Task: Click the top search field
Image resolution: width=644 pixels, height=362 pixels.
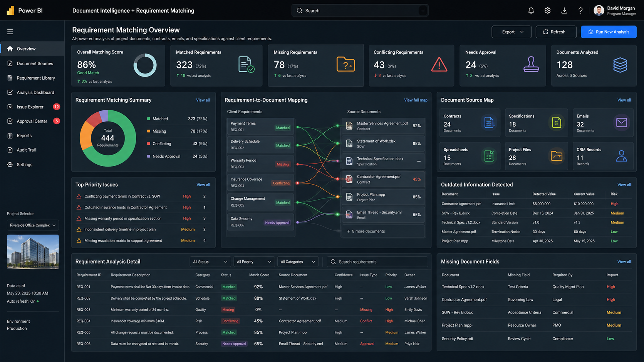Action: point(360,11)
